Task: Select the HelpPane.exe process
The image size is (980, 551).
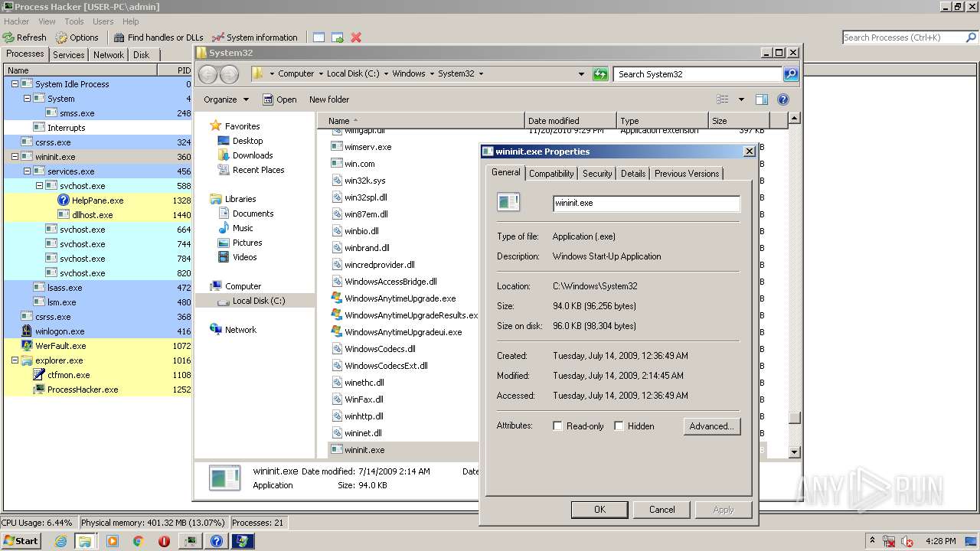Action: click(x=98, y=201)
